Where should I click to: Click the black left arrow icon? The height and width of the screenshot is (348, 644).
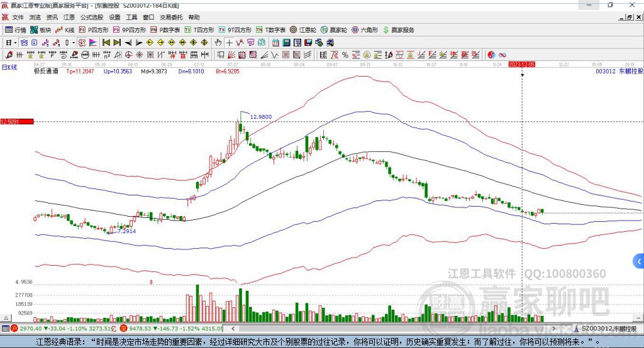[x=128, y=43]
